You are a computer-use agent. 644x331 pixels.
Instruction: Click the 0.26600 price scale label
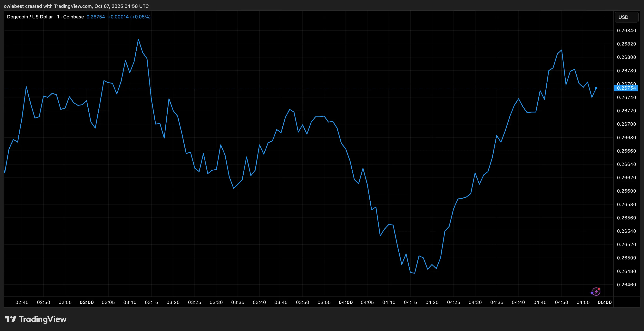626,191
